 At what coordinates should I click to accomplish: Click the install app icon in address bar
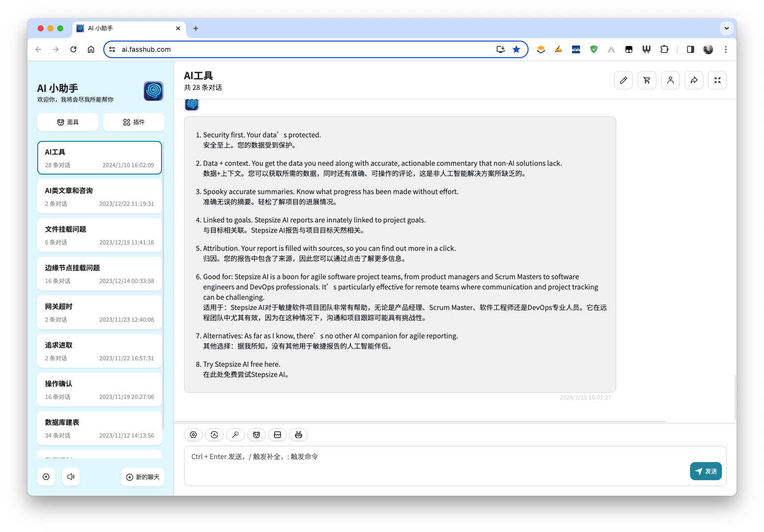coord(500,49)
